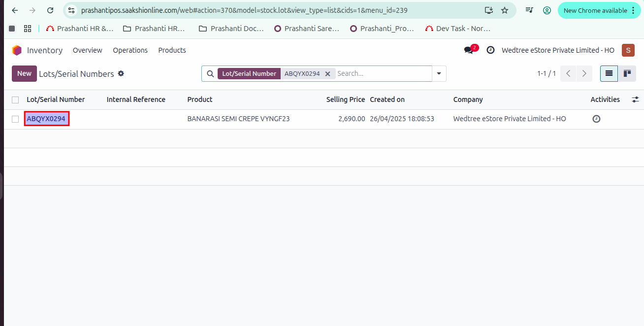Remove the ABQYX0294 search filter with X

click(327, 74)
